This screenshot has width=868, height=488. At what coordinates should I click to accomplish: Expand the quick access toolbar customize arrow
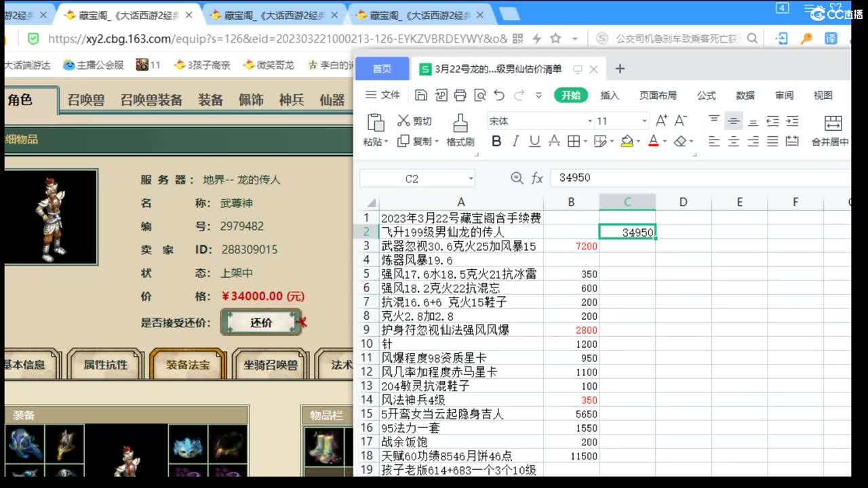539,96
